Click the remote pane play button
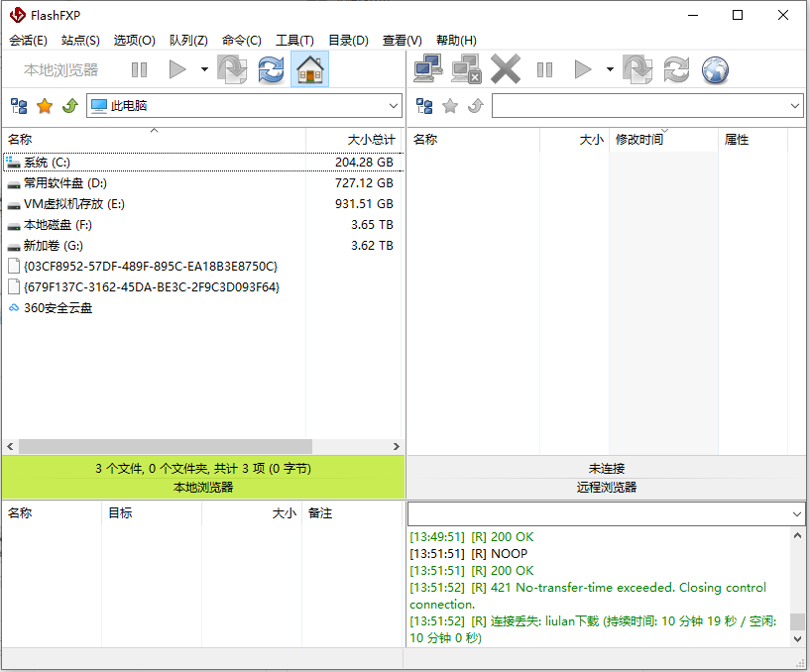Viewport: 810px width, 672px height. click(x=583, y=69)
